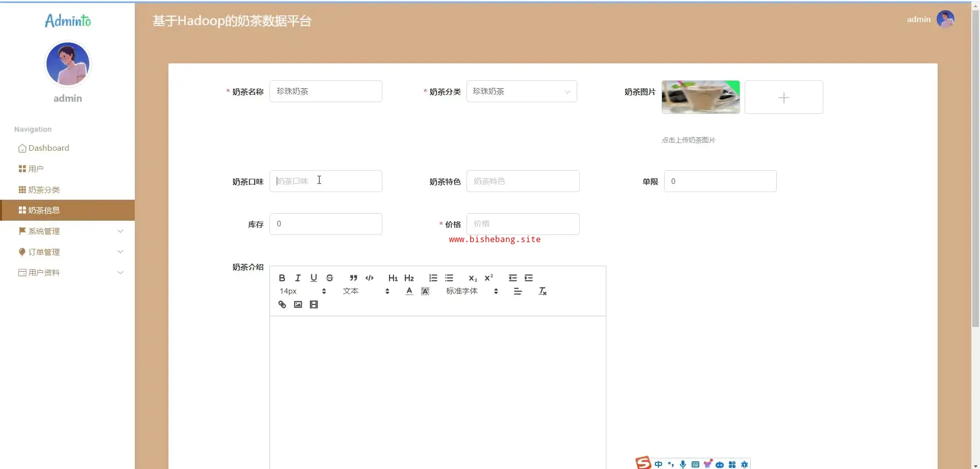Screen dimensions: 980x469
Task: Open 奶茶分类 in the sidebar
Action: [44, 190]
